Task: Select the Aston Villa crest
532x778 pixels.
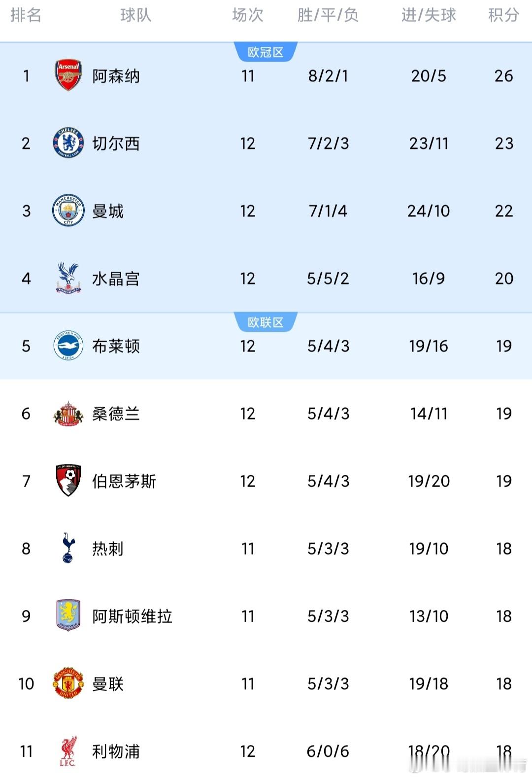Action: point(68,616)
